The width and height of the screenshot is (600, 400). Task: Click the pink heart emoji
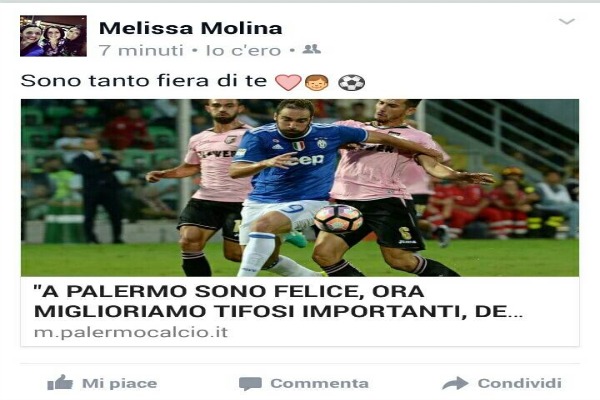click(288, 82)
